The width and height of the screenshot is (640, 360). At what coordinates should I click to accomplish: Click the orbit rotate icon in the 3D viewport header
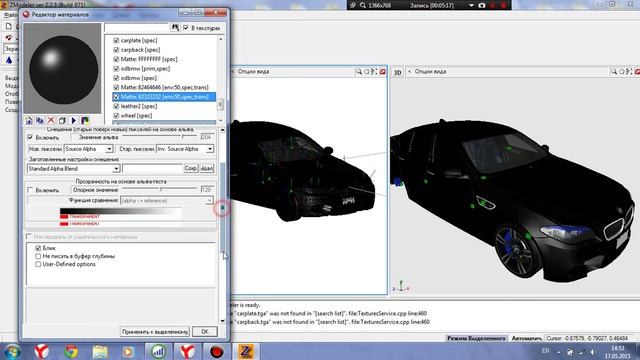[x=621, y=71]
